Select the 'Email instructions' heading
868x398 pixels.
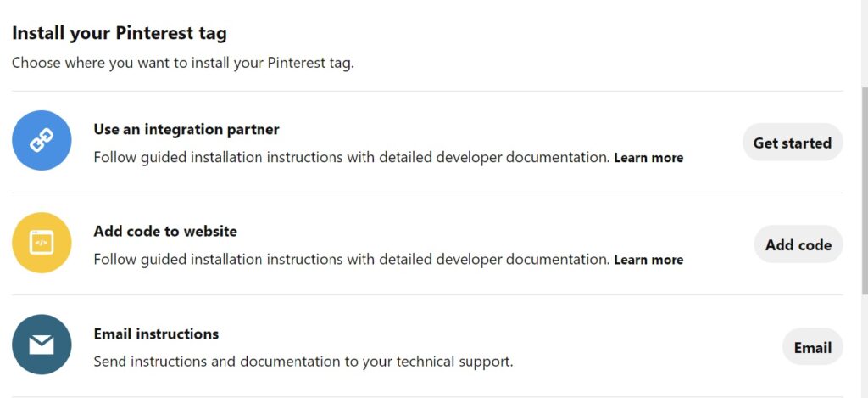[156, 334]
